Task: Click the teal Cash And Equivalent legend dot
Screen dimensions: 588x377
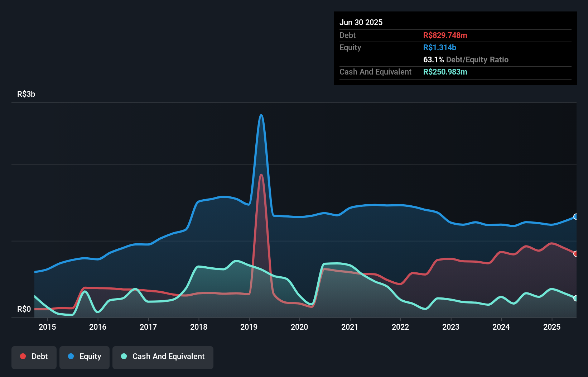Action: [x=123, y=356]
